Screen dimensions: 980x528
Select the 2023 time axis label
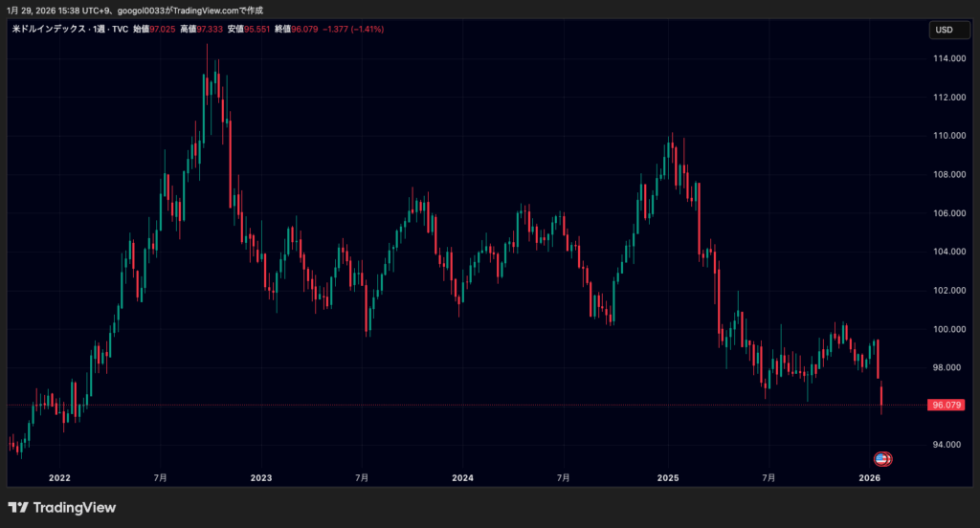260,476
